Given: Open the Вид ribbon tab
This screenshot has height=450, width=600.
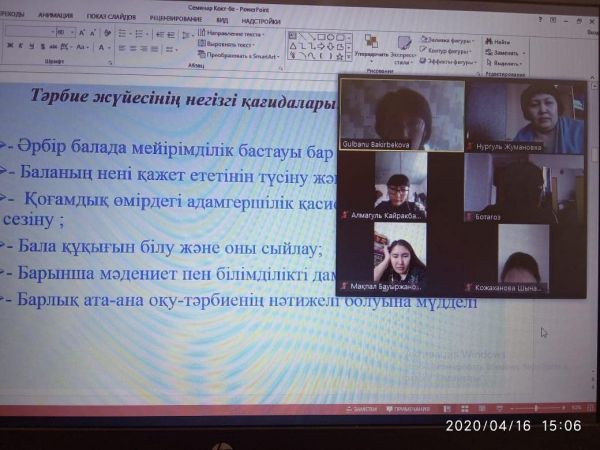Looking at the screenshot, I should 222,20.
